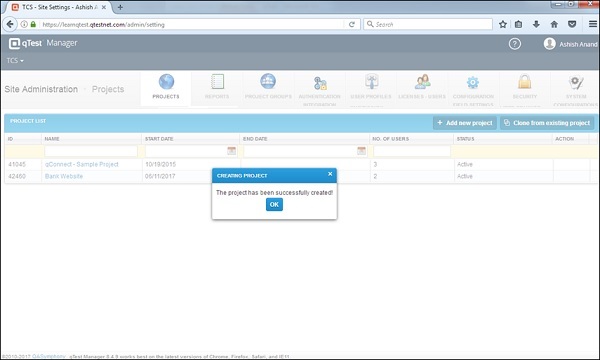
Task: Click Clone from existing project
Action: [547, 123]
